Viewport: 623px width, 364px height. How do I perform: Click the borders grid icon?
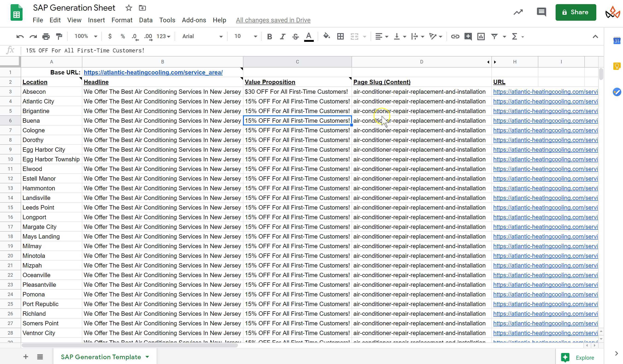340,37
